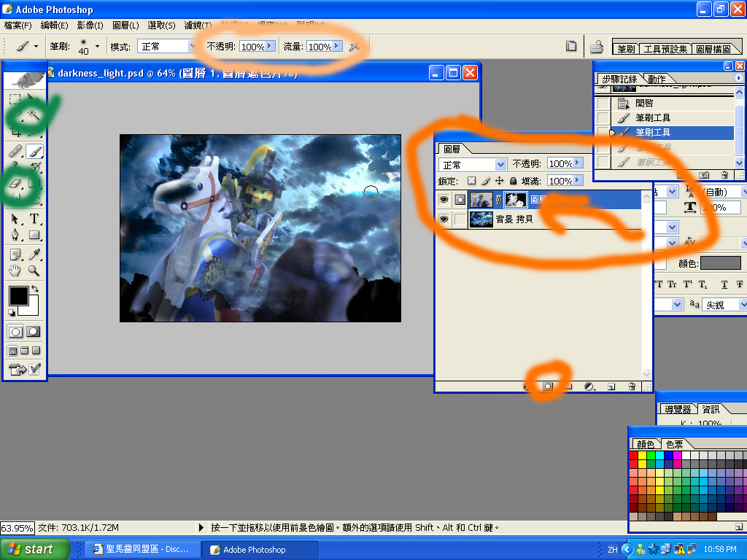Open the tool preset picker arrow

click(x=36, y=46)
